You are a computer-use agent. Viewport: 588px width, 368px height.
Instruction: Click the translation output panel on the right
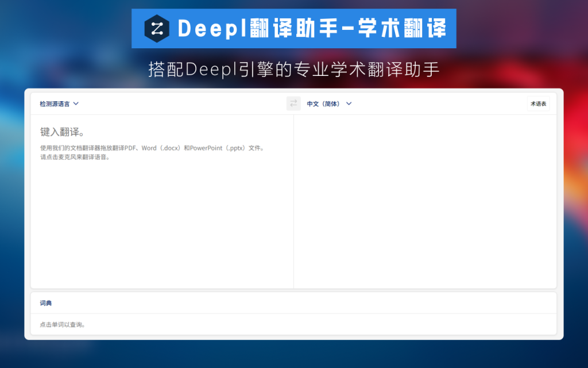point(425,201)
